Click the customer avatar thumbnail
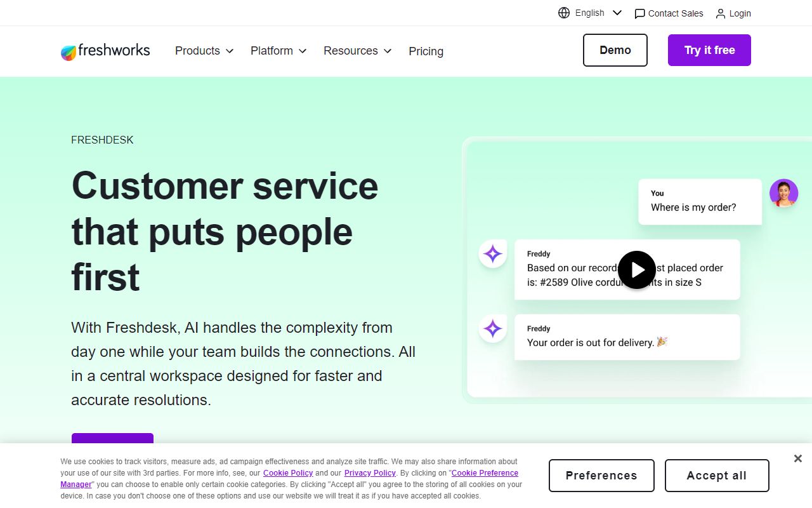 pyautogui.click(x=783, y=192)
